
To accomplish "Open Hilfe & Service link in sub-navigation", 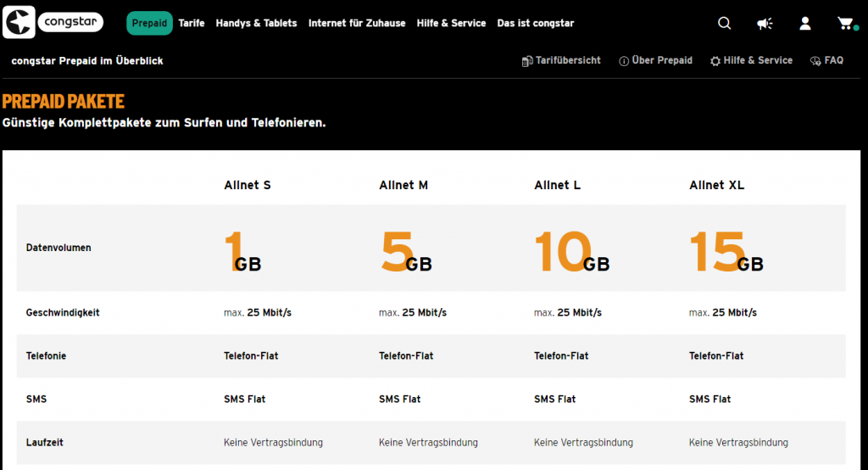I will 758,60.
